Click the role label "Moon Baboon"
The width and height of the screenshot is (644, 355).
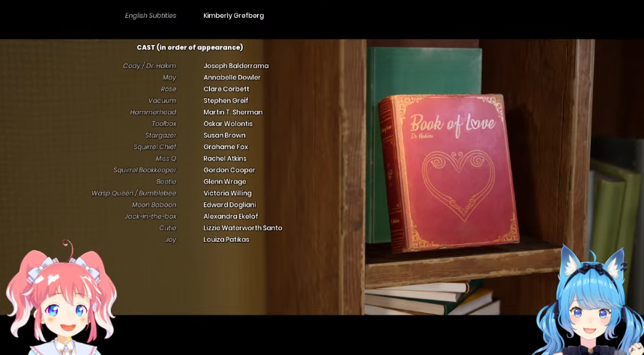(154, 204)
